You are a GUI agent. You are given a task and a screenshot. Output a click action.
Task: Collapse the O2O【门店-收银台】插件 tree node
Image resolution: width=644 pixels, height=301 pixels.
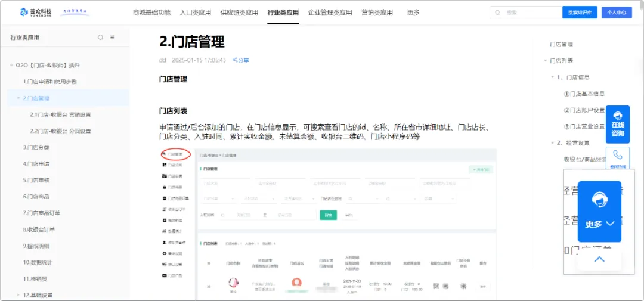[11, 66]
